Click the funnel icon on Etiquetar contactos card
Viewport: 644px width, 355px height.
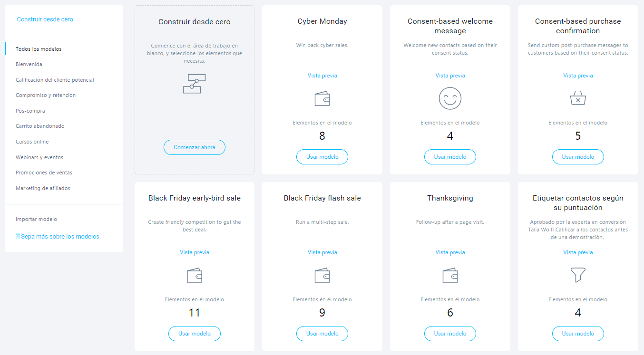coord(578,275)
